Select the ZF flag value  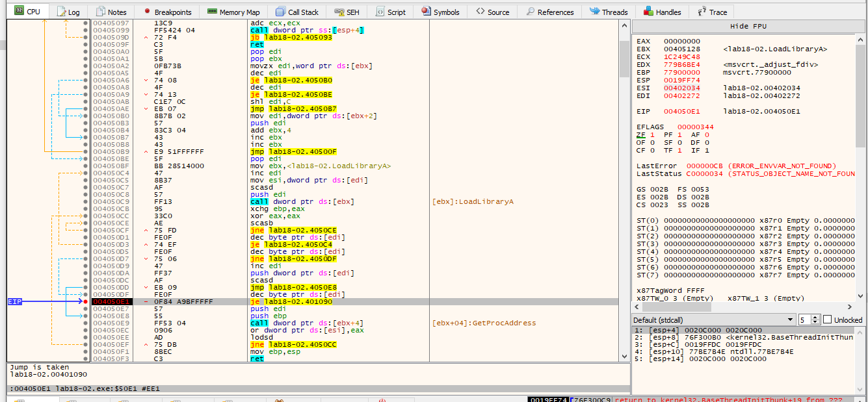point(651,134)
